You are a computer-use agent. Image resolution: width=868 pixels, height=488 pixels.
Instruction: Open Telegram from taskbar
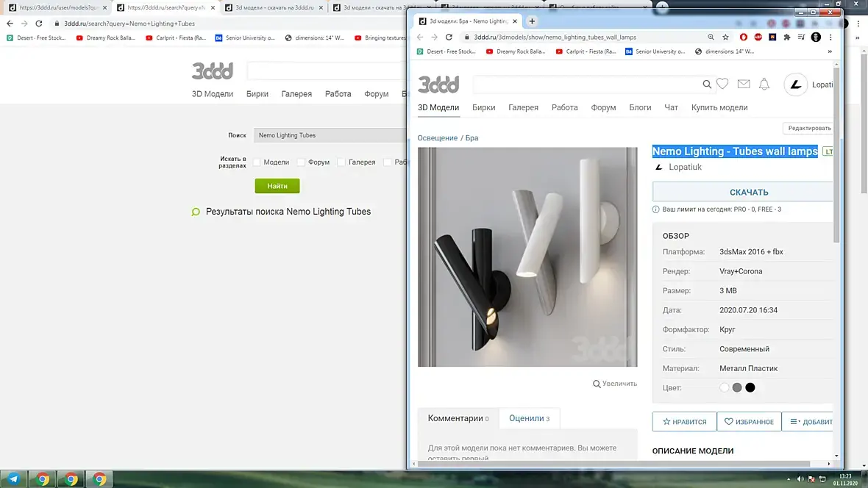pyautogui.click(x=13, y=479)
